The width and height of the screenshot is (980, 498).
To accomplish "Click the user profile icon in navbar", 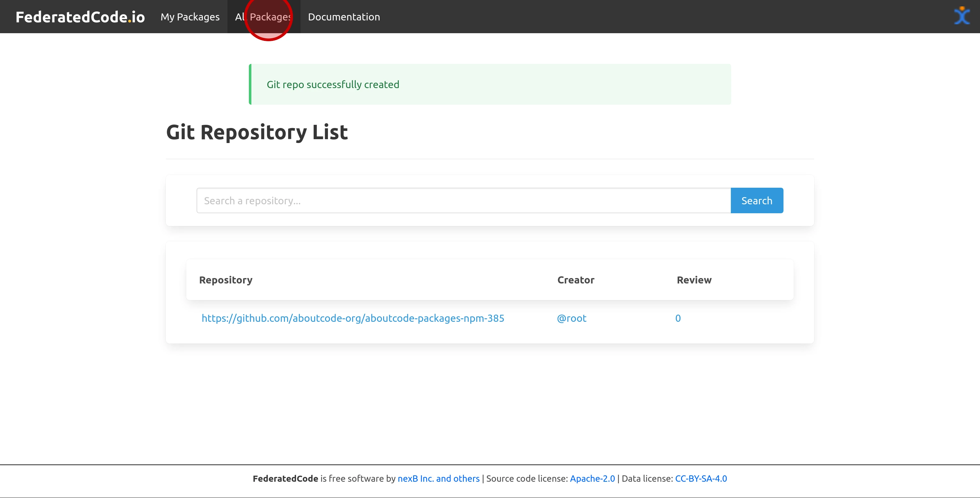I will coord(962,16).
